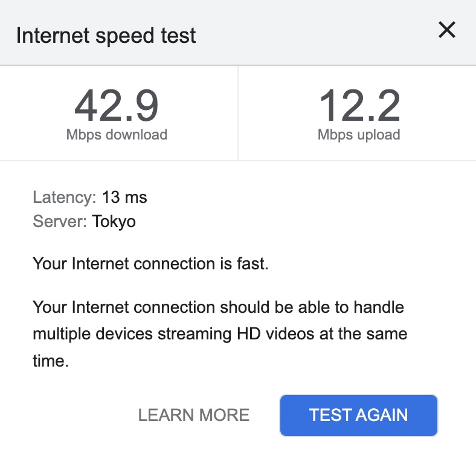The image size is (476, 459).
Task: Click the Latency: field label
Action: (x=65, y=197)
